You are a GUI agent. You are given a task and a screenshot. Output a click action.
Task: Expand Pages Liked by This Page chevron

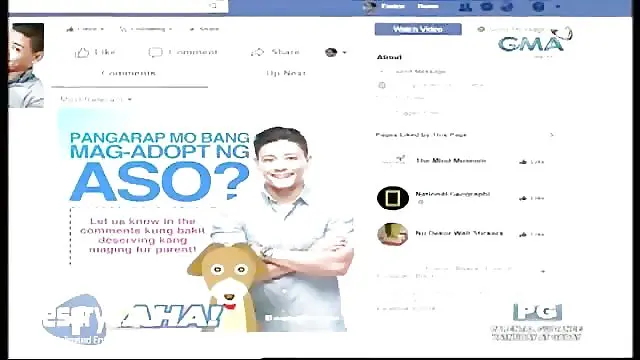(551, 135)
